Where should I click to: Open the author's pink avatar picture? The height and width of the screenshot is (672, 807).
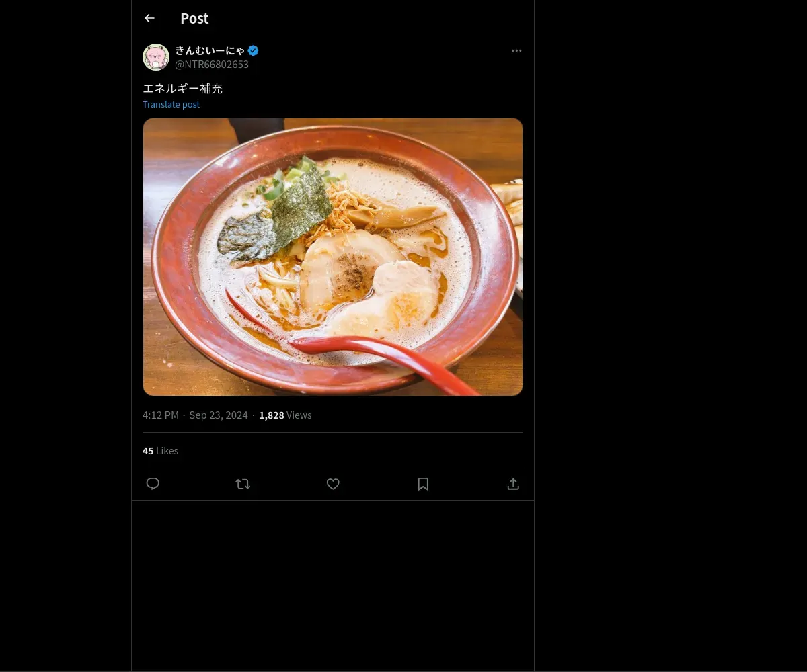pyautogui.click(x=156, y=57)
